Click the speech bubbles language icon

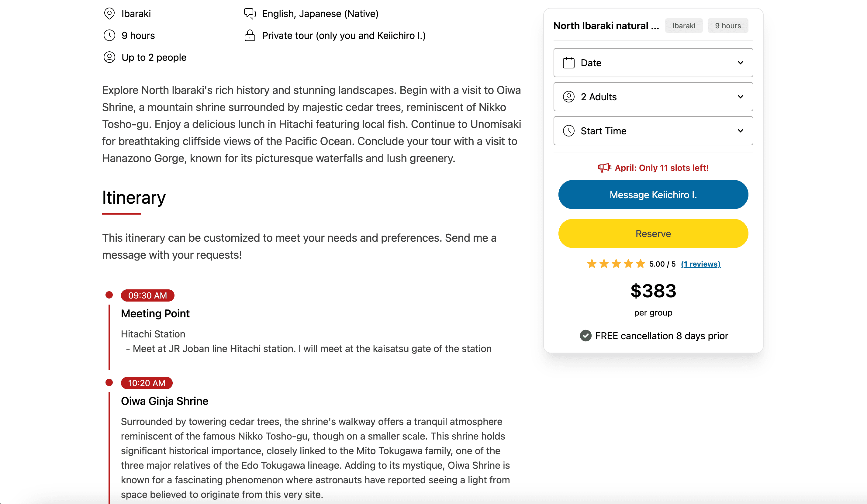[250, 14]
